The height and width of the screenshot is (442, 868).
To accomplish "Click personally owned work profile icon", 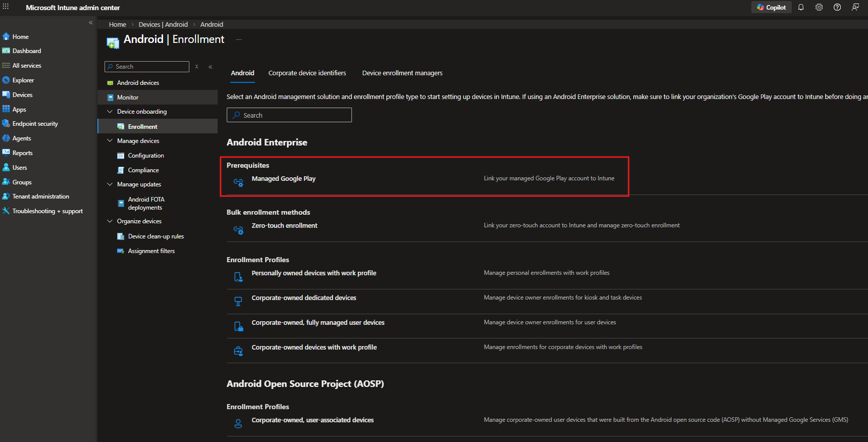I will [x=238, y=277].
